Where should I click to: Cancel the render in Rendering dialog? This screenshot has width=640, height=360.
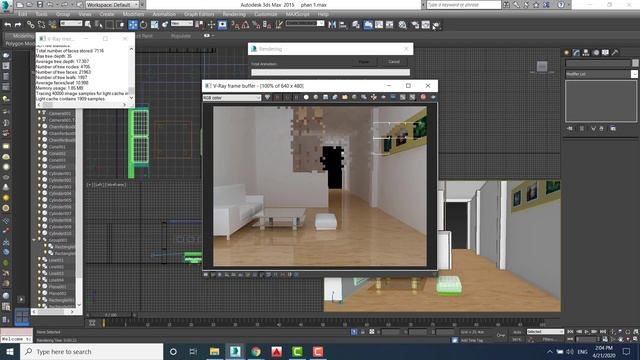point(394,62)
